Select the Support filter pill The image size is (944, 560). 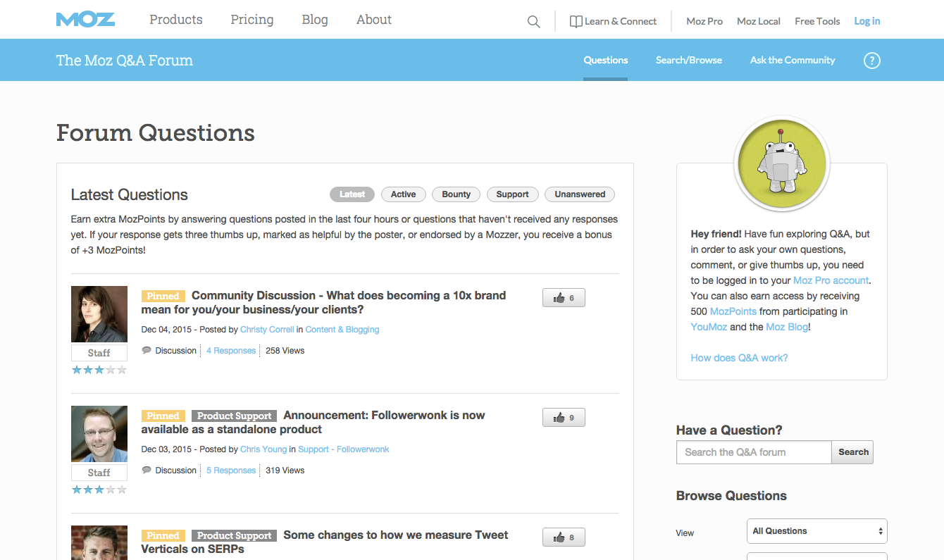[x=513, y=194]
